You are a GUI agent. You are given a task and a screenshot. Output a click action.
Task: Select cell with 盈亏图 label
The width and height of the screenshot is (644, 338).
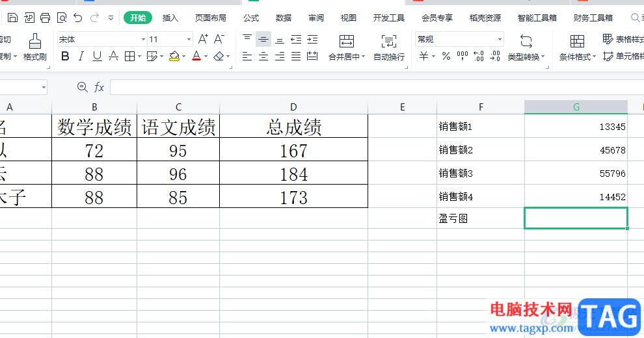coord(481,218)
